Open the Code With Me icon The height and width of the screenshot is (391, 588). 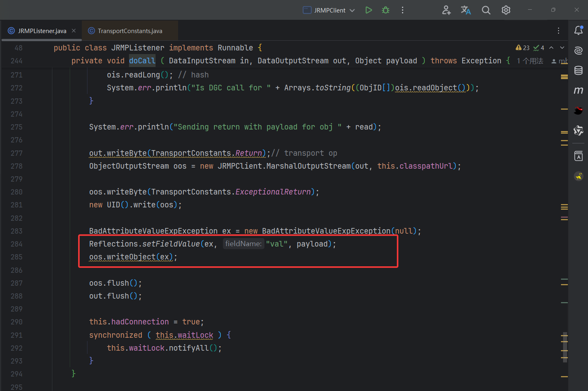(x=446, y=10)
